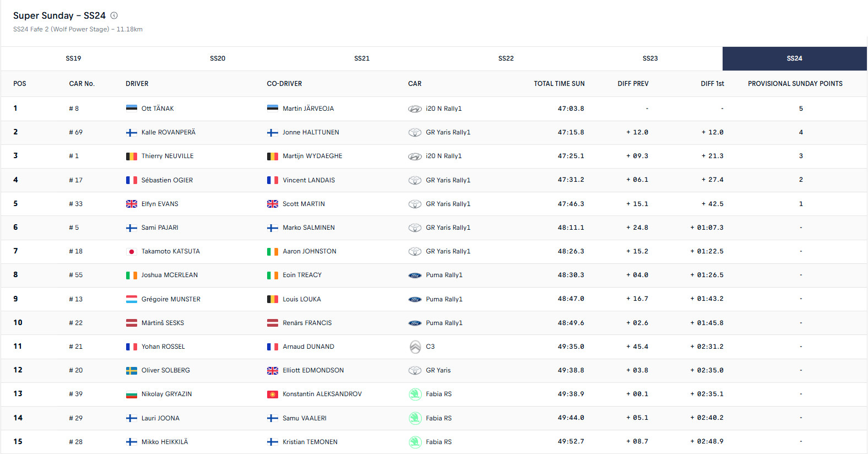Click the SS24 Fafe 2 stage subtitle
Screen dimensions: 868x454
point(78,29)
